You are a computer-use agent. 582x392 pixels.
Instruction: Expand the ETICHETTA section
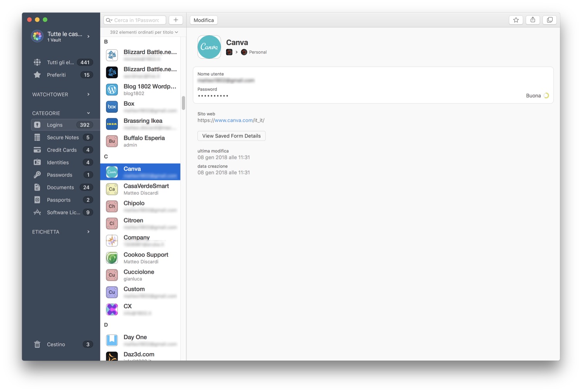89,232
